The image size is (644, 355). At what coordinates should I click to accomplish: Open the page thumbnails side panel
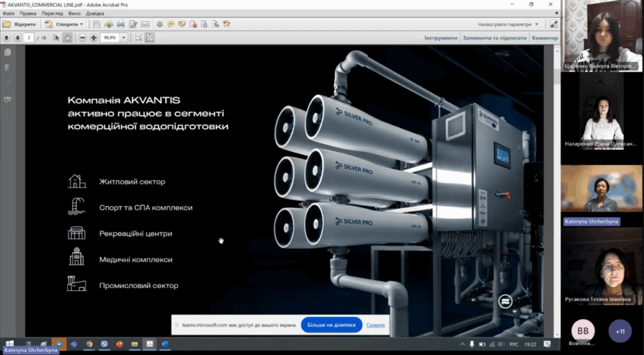(8, 53)
